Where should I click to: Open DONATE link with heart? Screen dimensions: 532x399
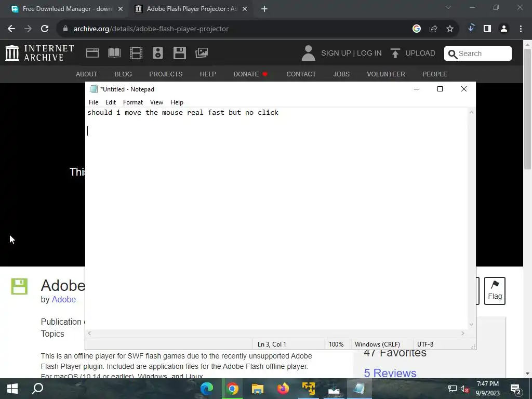pyautogui.click(x=250, y=74)
